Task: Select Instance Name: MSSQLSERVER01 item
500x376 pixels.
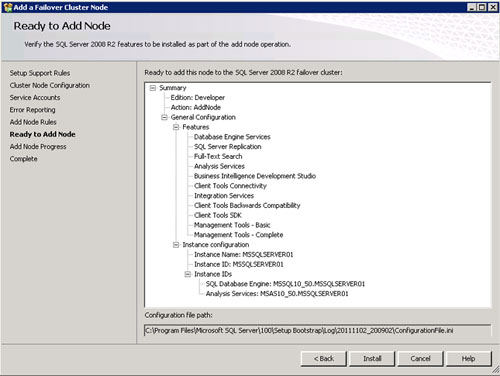Action: pos(244,255)
